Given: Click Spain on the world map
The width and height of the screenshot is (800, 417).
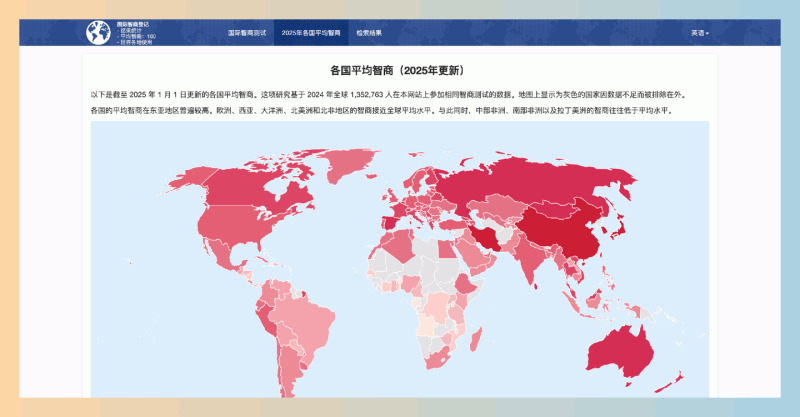Looking at the screenshot, I should pyautogui.click(x=390, y=223).
